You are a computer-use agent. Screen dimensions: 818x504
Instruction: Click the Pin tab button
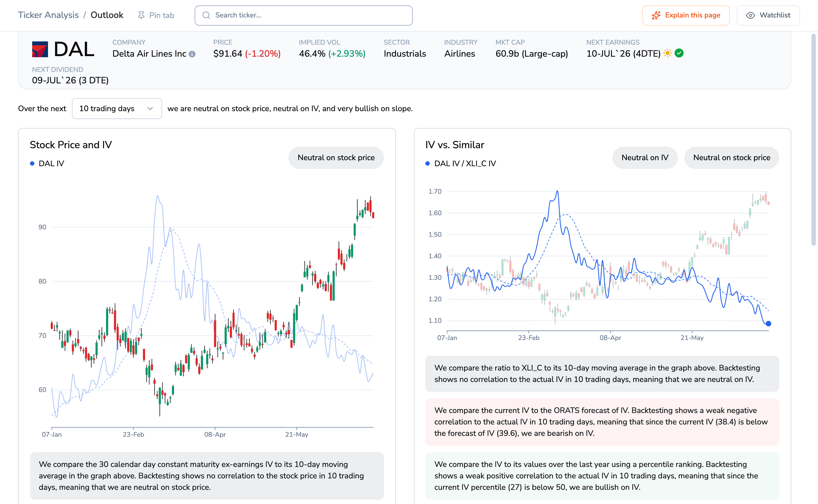click(x=156, y=15)
